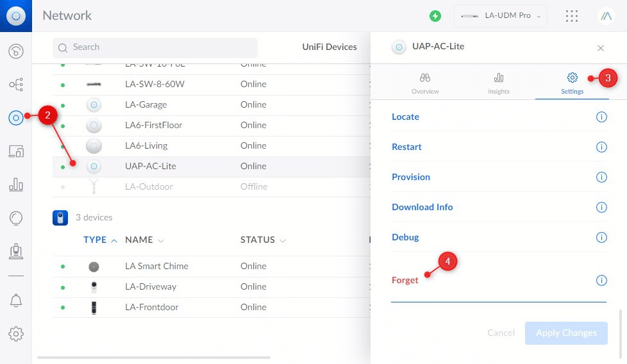This screenshot has width=627, height=364.
Task: Sort by the NAME column
Action: pos(144,240)
